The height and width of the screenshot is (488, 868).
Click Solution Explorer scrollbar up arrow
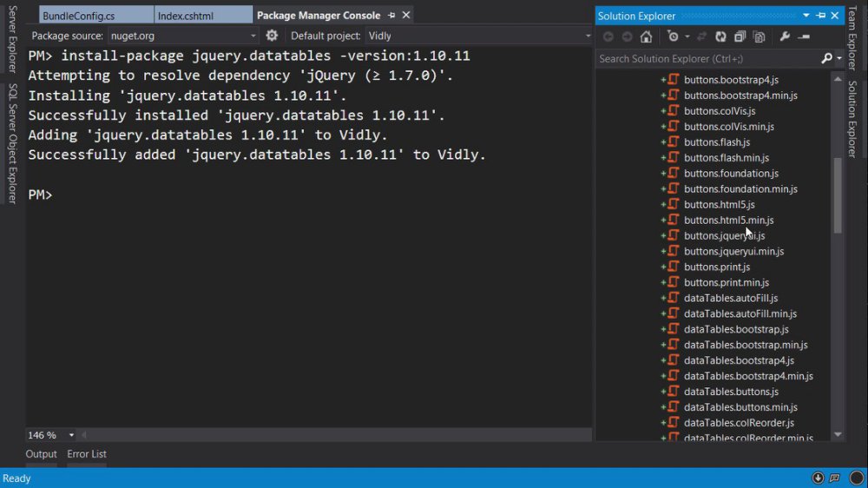(x=838, y=79)
